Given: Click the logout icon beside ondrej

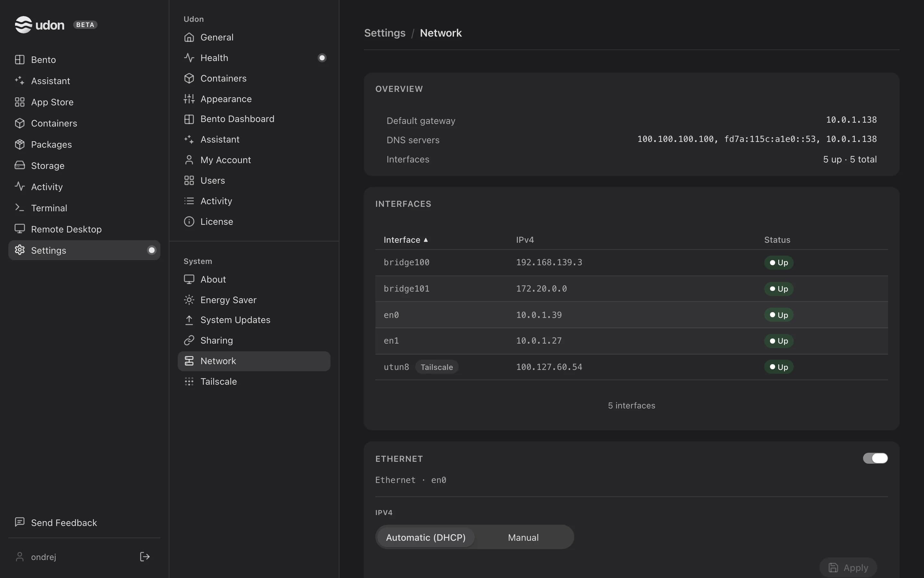Looking at the screenshot, I should [145, 556].
